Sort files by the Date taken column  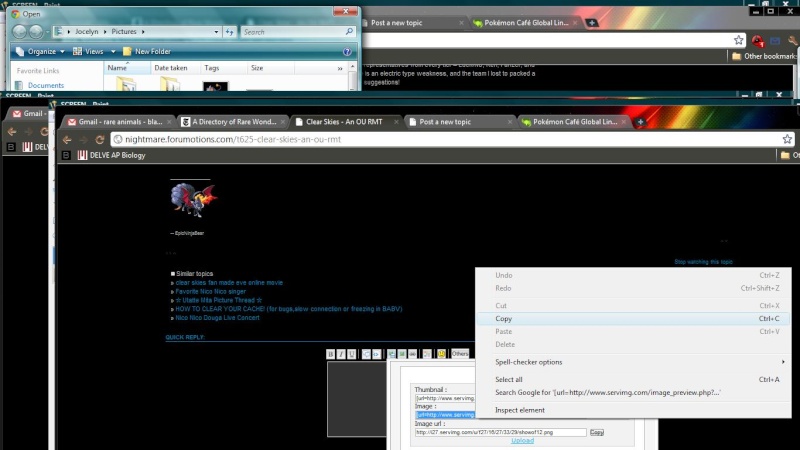tap(175, 68)
